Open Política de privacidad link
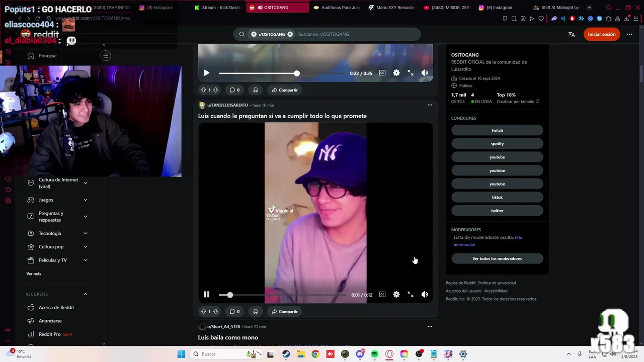 tap(497, 283)
